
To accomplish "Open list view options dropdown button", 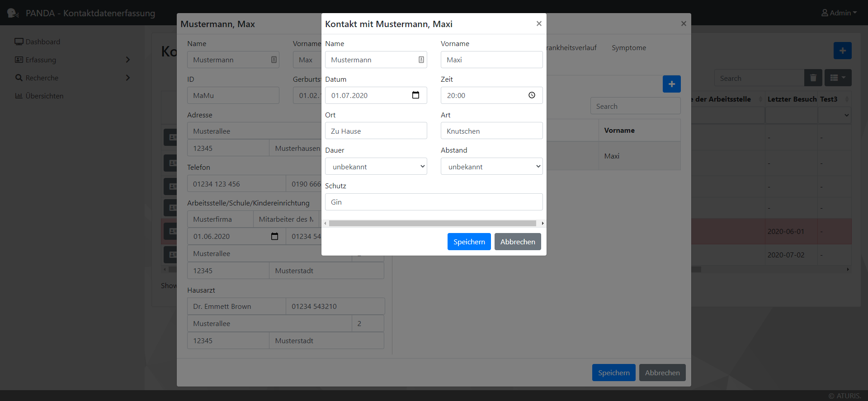I will tap(838, 78).
